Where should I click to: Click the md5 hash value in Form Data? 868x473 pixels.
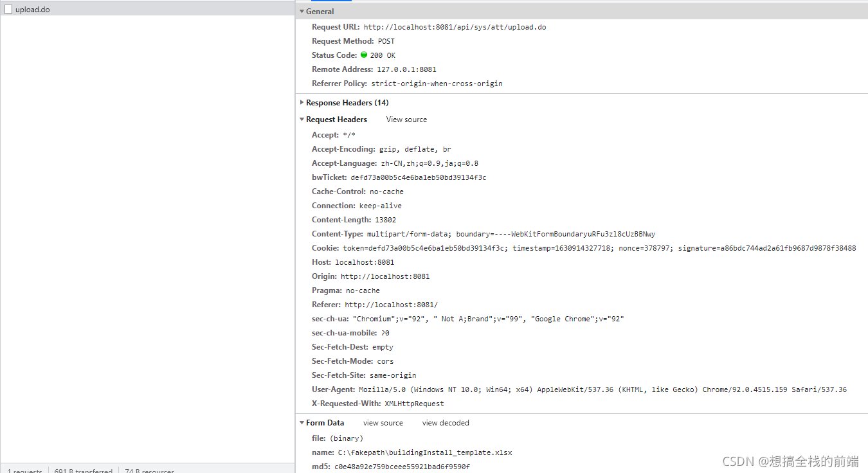pyautogui.click(x=402, y=467)
